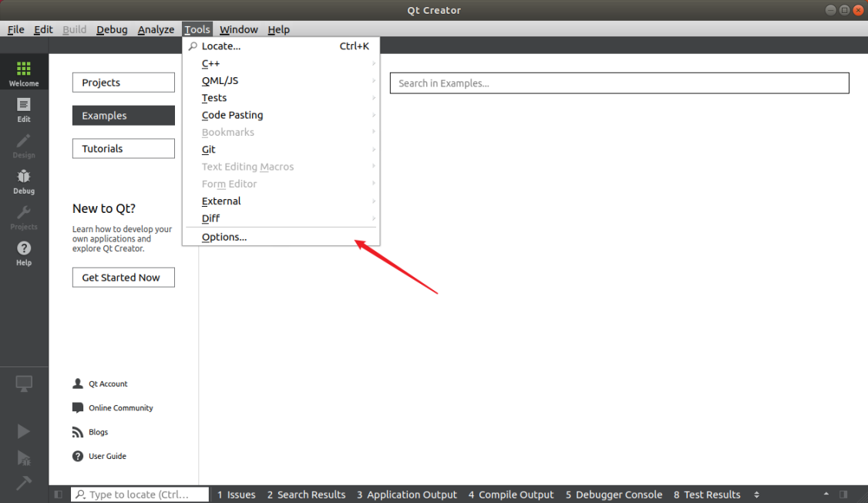
Task: Select the Debug mode bug icon
Action: pos(24,181)
